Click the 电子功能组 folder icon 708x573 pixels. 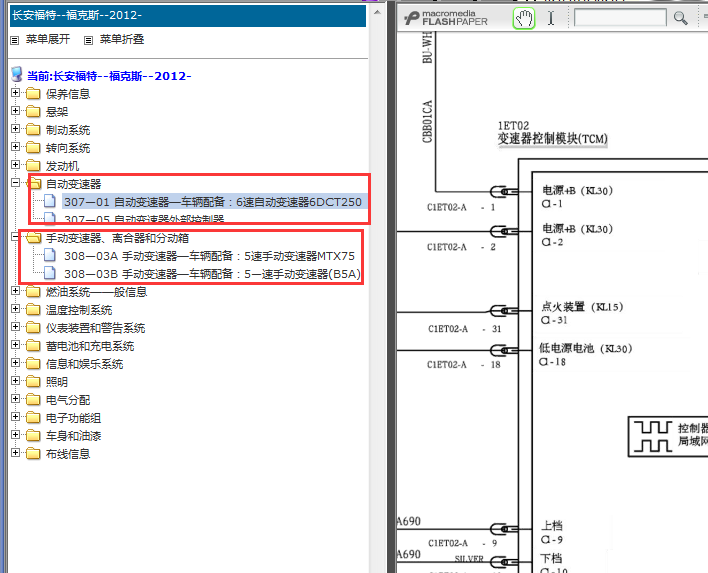click(x=33, y=418)
